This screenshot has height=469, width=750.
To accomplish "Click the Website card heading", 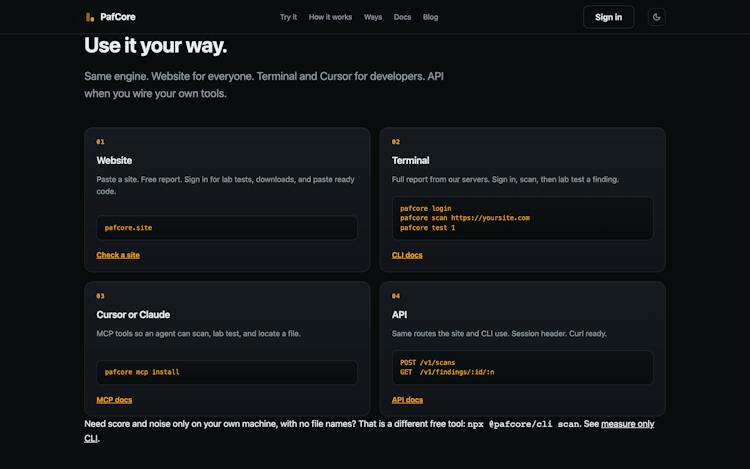I will [x=114, y=161].
